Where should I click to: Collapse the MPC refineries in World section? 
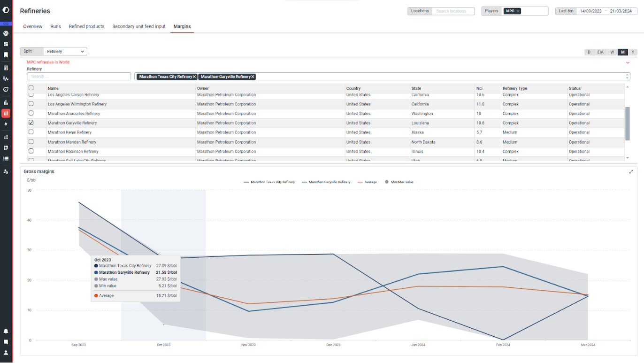click(x=628, y=62)
